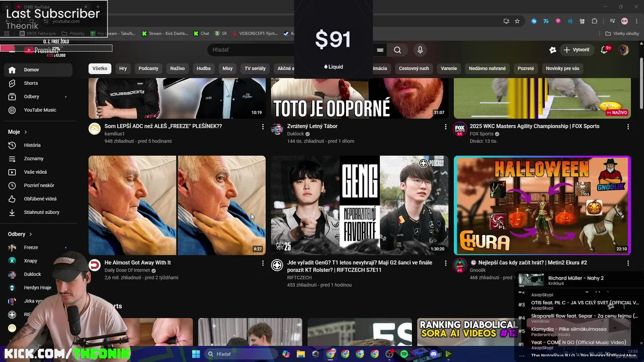This screenshot has width=644, height=362.
Task: Open the Chrome profile avatar
Action: (624, 21)
